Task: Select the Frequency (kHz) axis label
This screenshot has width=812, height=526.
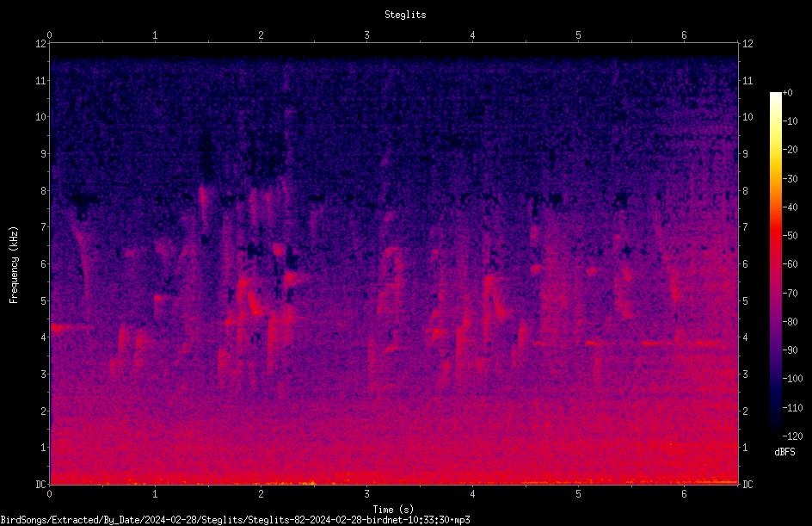Action: (14, 265)
